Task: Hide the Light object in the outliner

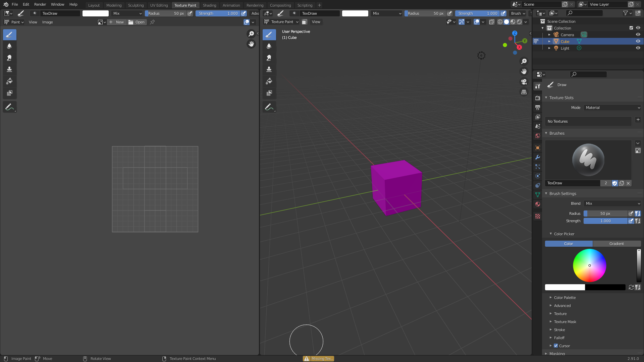Action: (x=638, y=48)
